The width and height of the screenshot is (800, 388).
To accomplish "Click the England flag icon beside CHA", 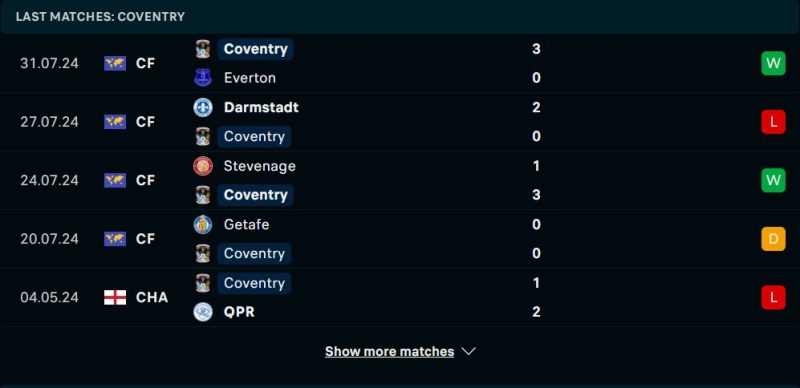I will 115,298.
